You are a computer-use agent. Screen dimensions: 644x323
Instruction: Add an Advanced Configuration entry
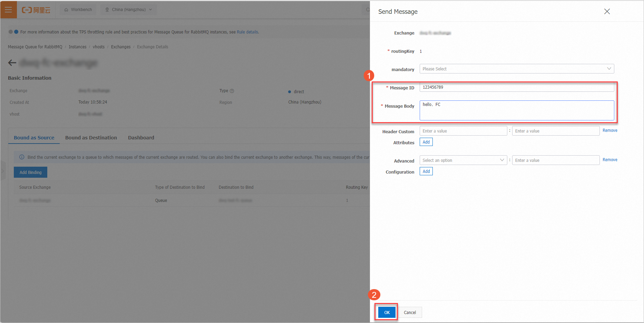[x=426, y=171]
